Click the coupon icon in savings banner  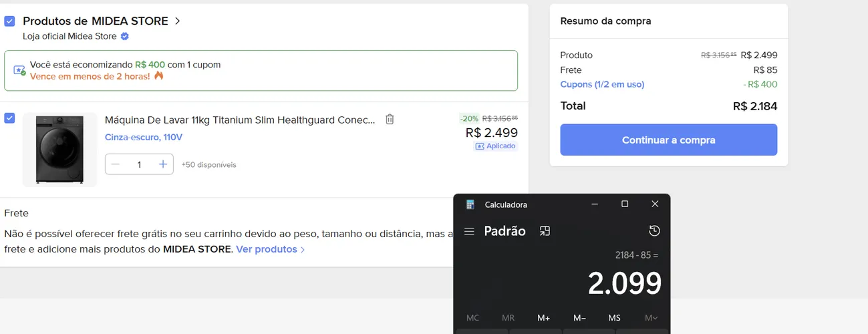click(x=19, y=70)
